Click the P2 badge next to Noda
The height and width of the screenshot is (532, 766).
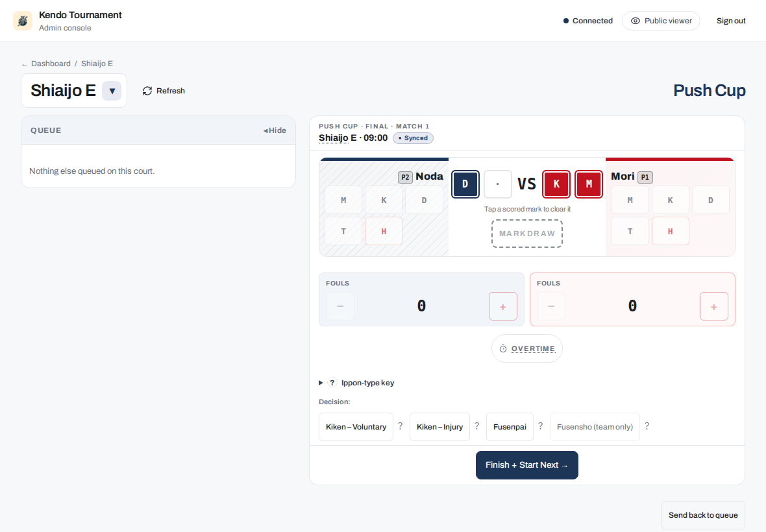(x=406, y=177)
